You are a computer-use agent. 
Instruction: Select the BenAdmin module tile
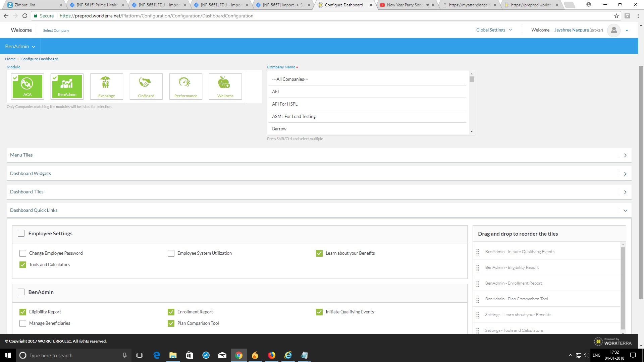tap(67, 86)
